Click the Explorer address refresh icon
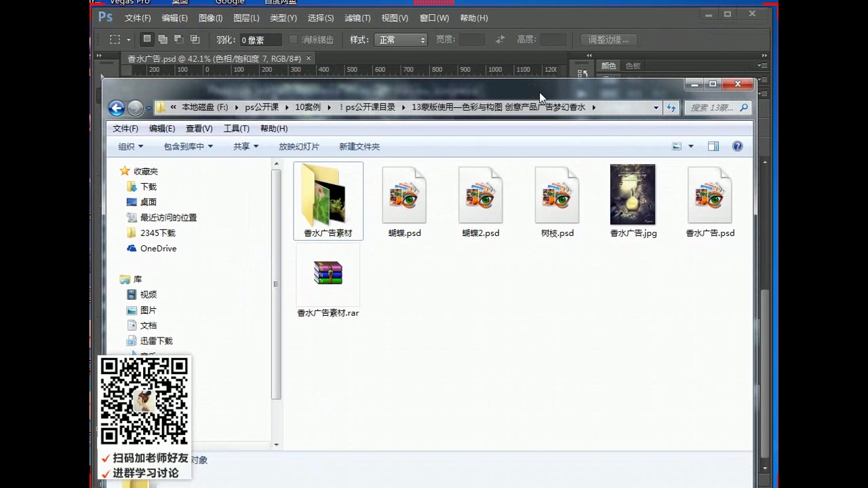 [x=671, y=107]
